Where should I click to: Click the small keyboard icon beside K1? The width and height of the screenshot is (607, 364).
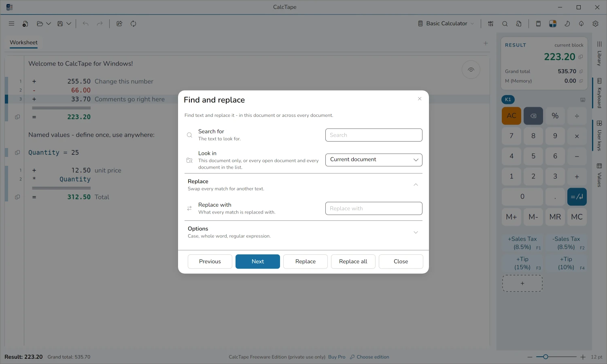(583, 100)
